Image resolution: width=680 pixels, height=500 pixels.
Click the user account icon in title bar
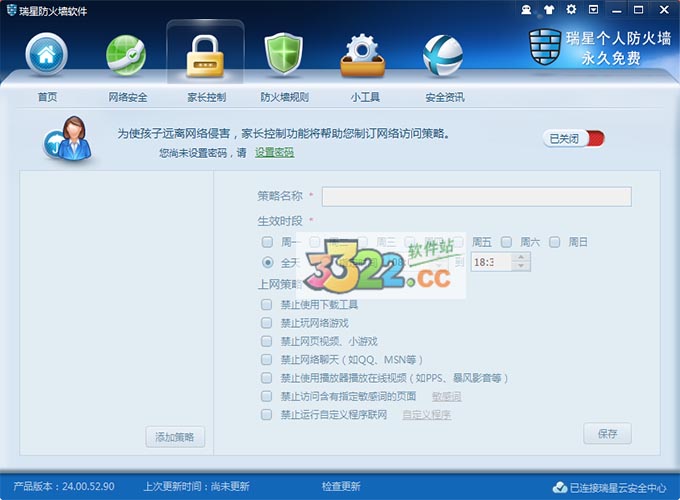click(526, 10)
